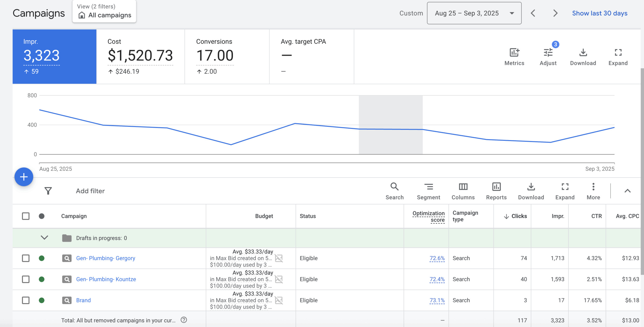The height and width of the screenshot is (327, 644).
Task: Open the Gen- Plumbing- Kountze campaign link
Action: click(106, 279)
